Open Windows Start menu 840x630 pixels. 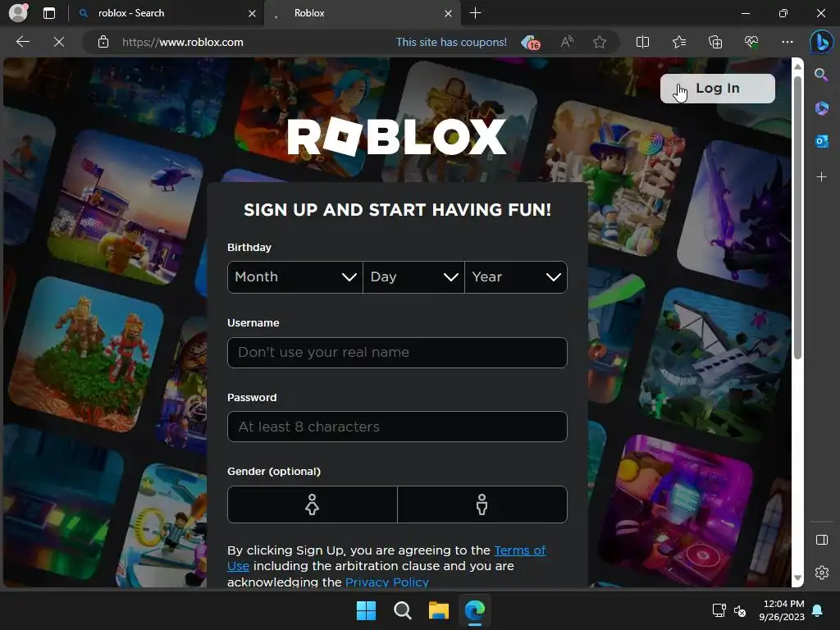click(x=367, y=610)
